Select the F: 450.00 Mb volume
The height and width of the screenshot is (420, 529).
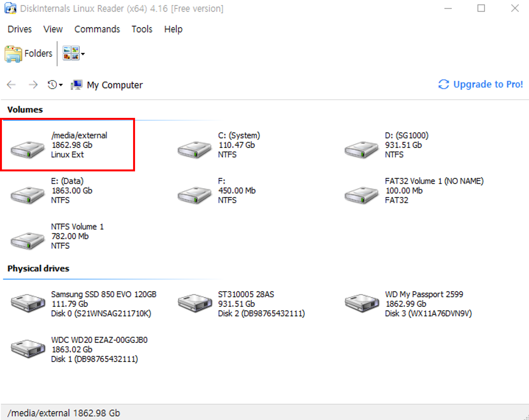(x=194, y=195)
